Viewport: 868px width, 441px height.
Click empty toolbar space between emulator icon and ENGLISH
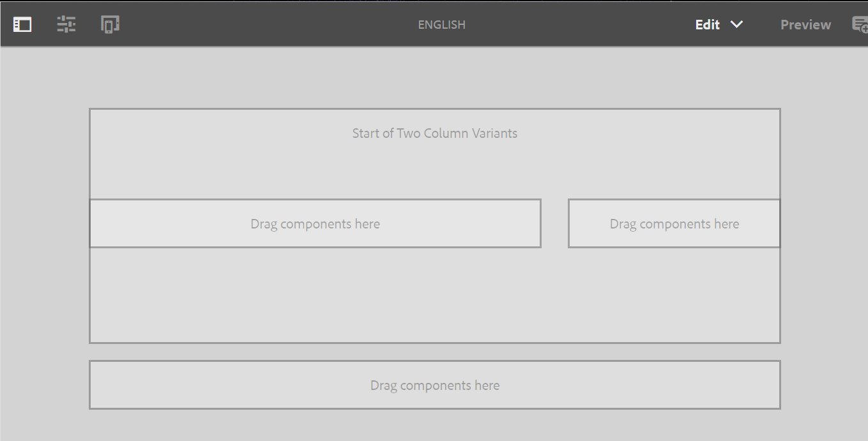[268, 24]
